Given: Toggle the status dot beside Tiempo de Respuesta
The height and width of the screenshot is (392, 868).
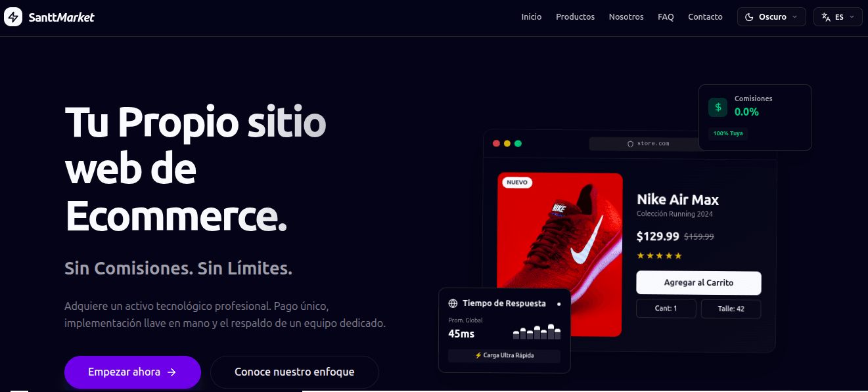Looking at the screenshot, I should click(558, 303).
